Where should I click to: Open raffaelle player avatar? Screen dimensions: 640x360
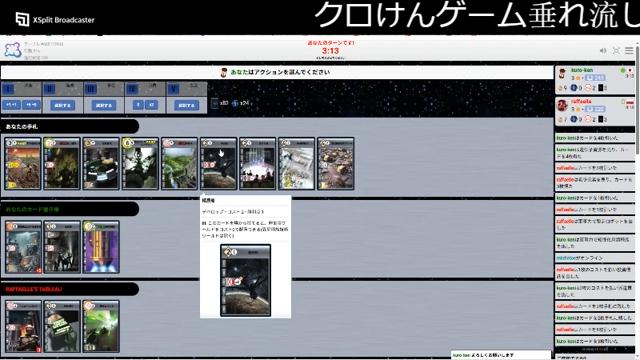pos(562,106)
